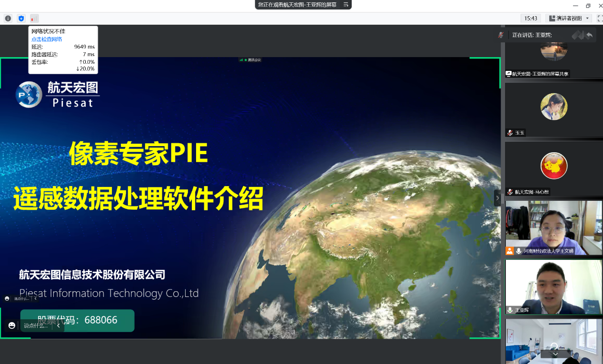Click the 说点什么... chat input box
Image resolution: width=603 pixels, height=364 pixels.
tap(36, 325)
